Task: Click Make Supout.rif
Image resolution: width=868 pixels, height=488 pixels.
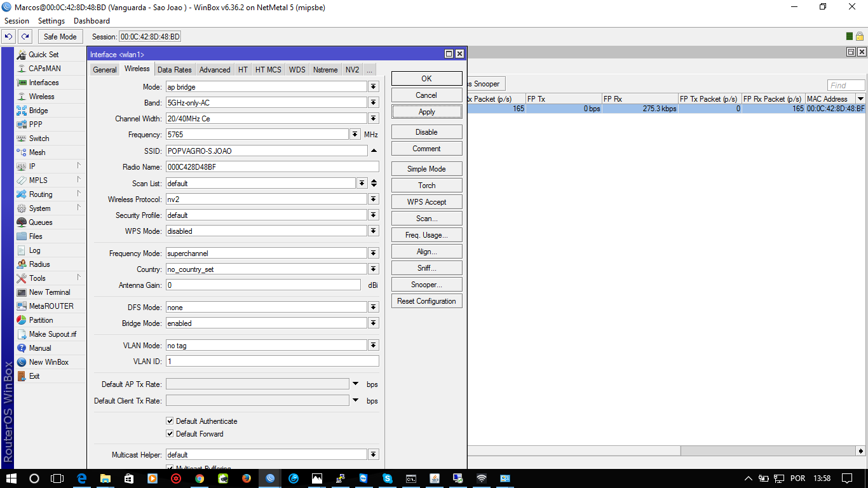Action: click(52, 334)
